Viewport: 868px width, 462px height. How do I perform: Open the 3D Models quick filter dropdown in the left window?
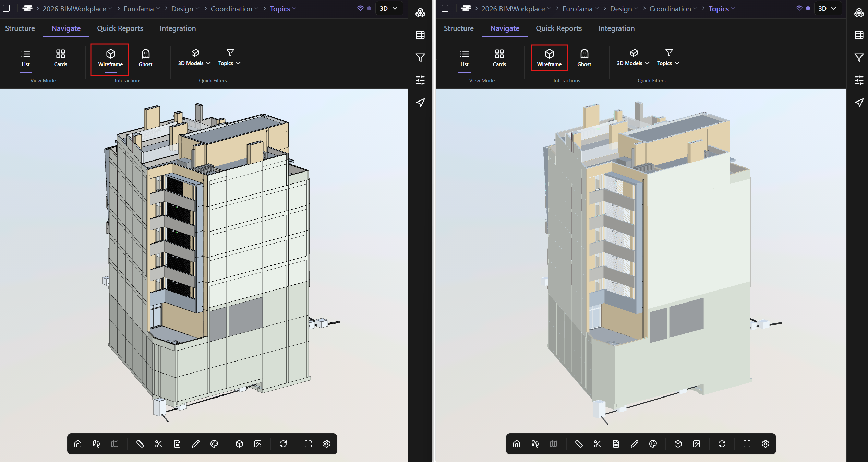[194, 58]
